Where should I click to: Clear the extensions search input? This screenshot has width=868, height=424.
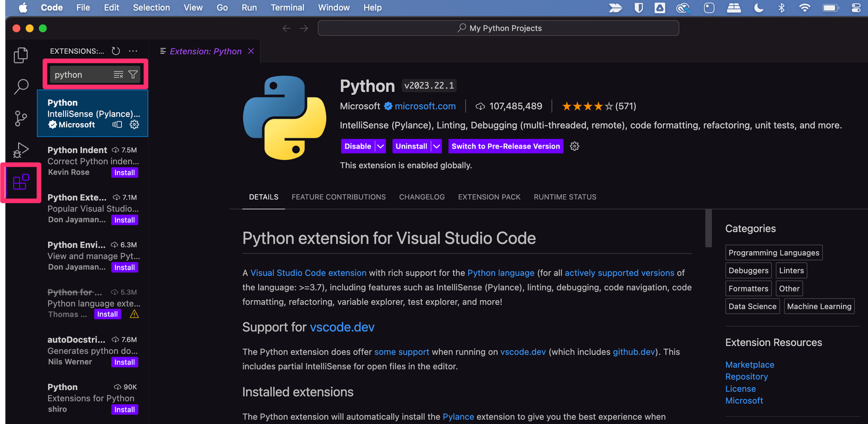click(119, 74)
